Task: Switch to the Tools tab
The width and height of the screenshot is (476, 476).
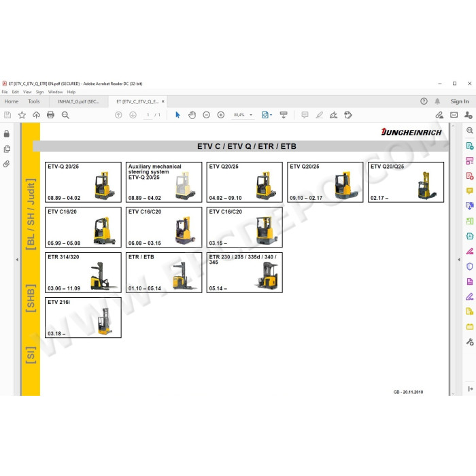Action: click(x=34, y=101)
